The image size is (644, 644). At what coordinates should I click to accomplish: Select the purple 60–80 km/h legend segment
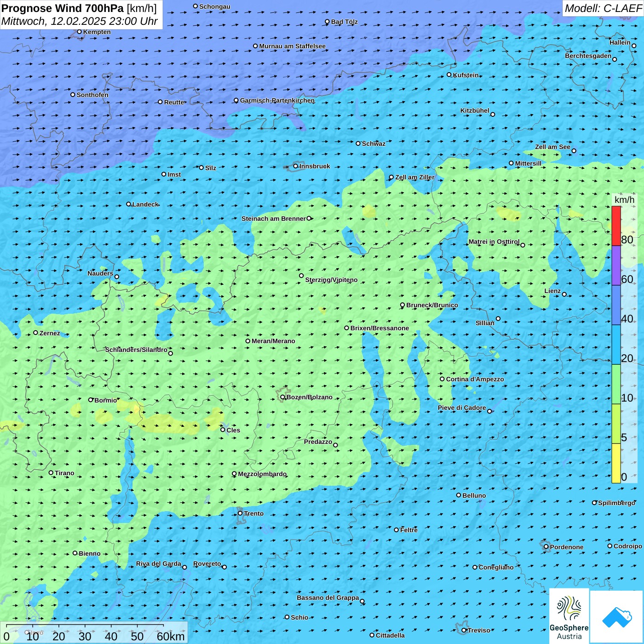616,265
